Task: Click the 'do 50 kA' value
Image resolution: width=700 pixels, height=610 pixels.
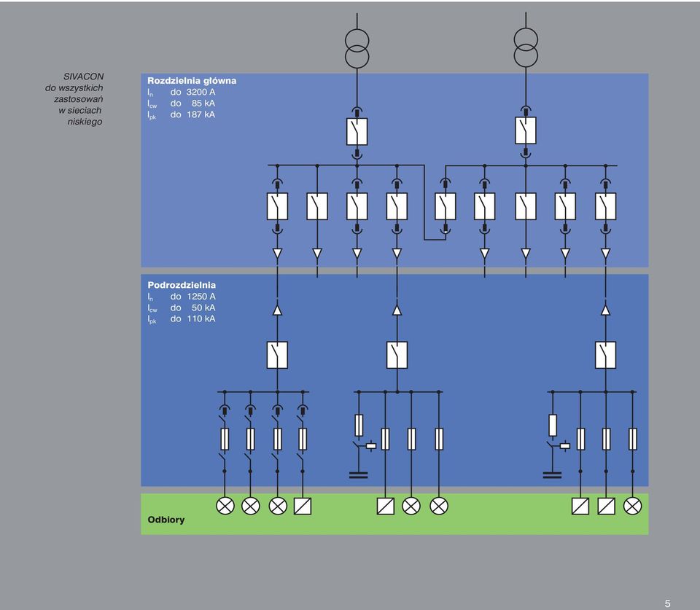Action: pos(192,308)
